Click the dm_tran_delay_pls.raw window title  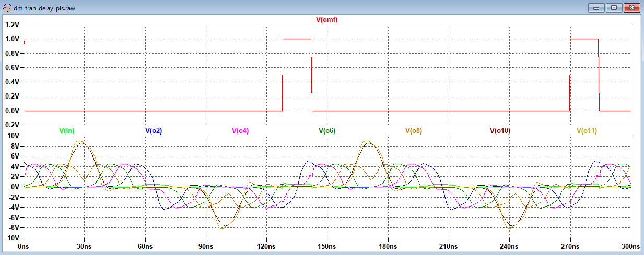(45, 9)
